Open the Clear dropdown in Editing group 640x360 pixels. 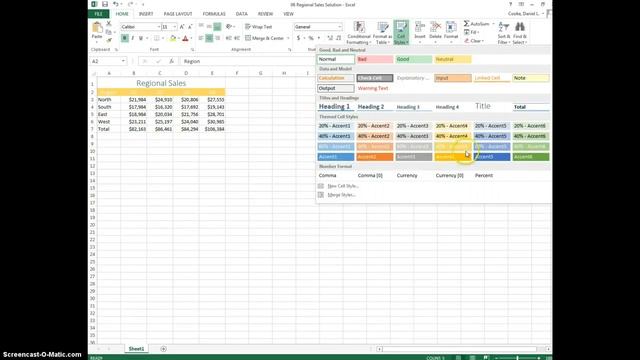[482, 41]
